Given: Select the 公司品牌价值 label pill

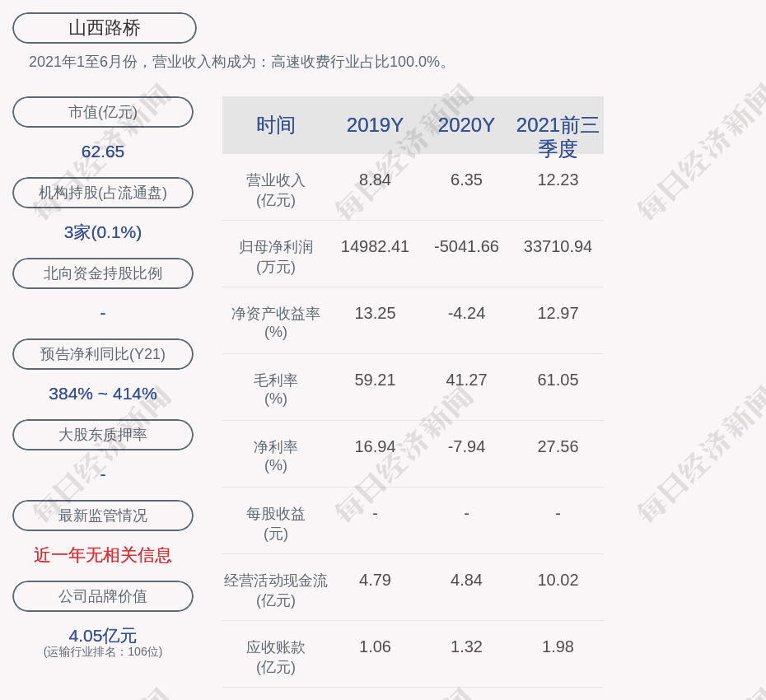Looking at the screenshot, I should pos(103,596).
